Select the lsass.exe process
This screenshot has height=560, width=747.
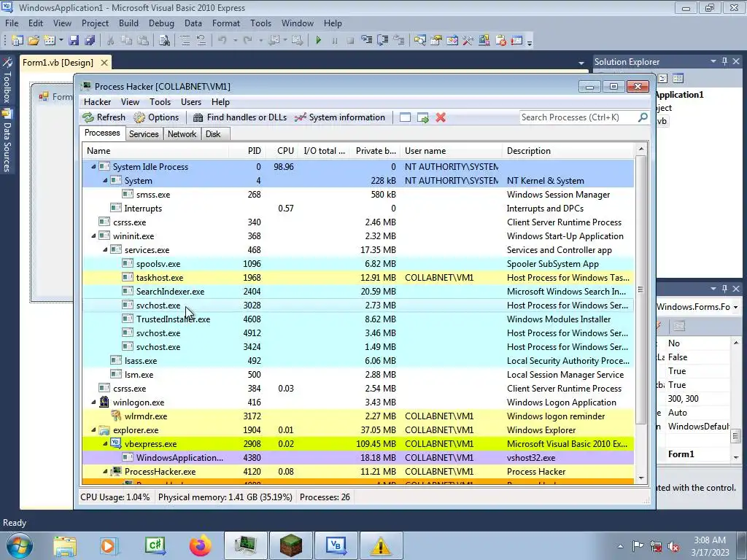pos(357,361)
